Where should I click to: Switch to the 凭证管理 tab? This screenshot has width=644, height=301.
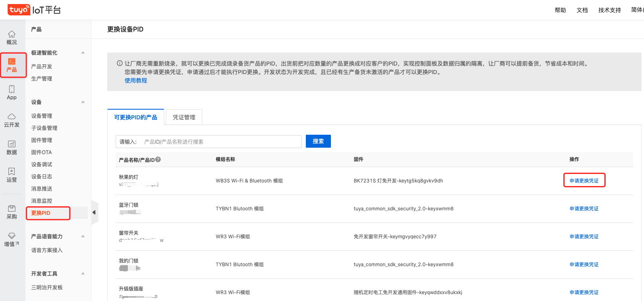coord(184,117)
